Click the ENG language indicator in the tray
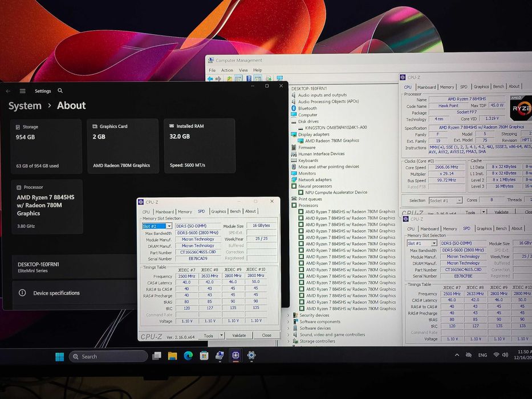 pyautogui.click(x=482, y=355)
